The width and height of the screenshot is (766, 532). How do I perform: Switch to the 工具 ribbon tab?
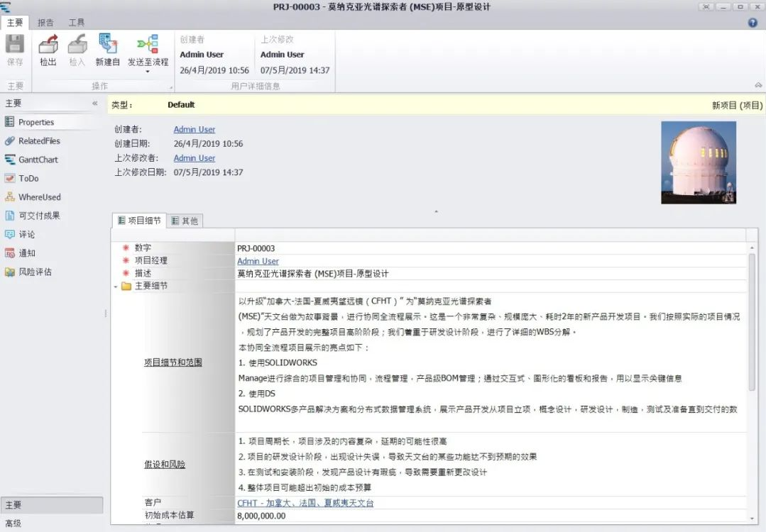pyautogui.click(x=76, y=23)
